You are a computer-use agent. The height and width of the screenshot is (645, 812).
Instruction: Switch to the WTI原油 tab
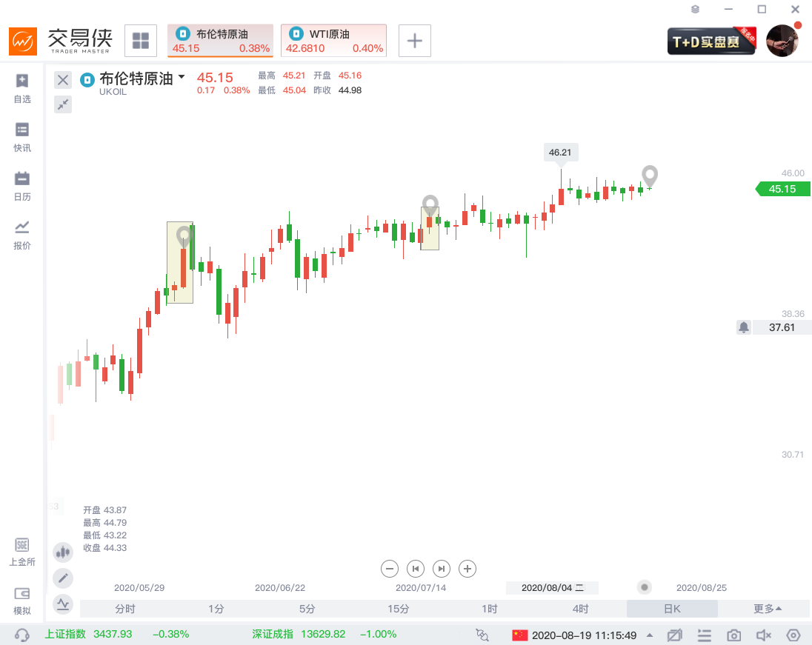[333, 41]
